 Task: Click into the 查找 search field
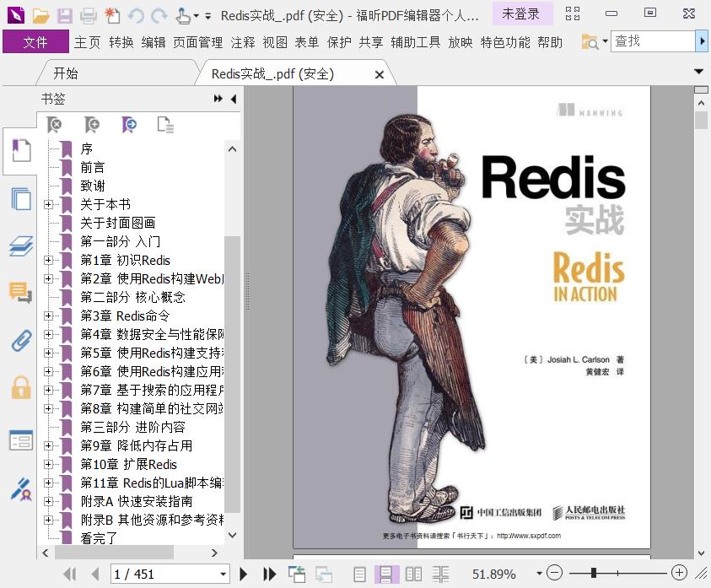653,41
